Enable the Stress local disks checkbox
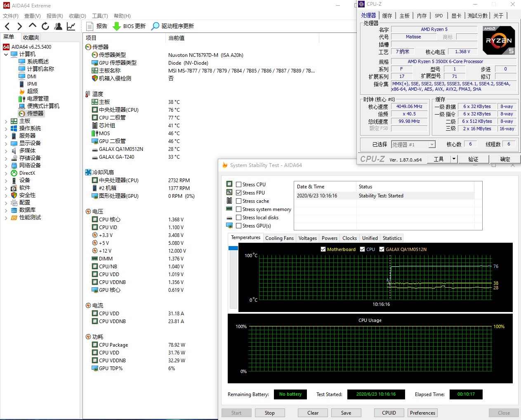The image size is (521, 420). click(238, 217)
